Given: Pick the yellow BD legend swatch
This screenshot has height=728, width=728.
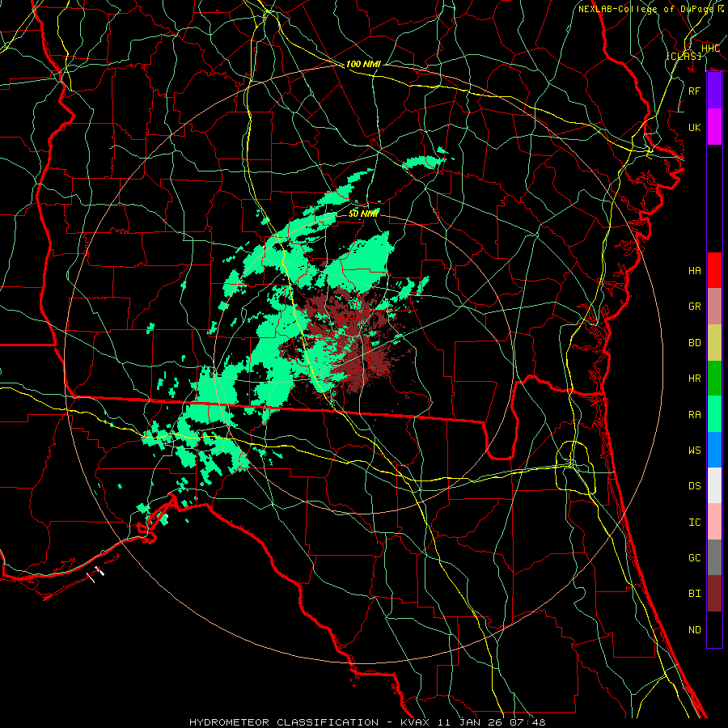Looking at the screenshot, I should 714,343.
